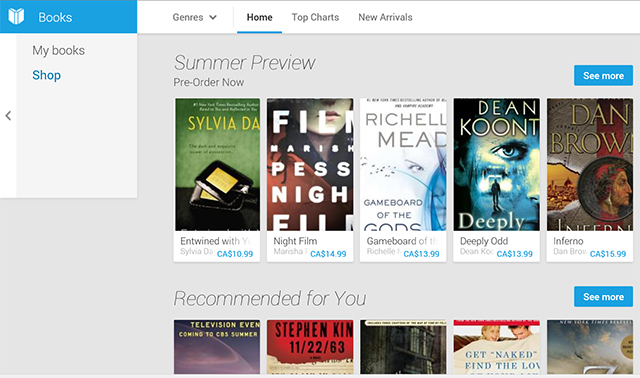Click Dan Brown author name under Inferno
640x378 pixels.
tap(571, 251)
